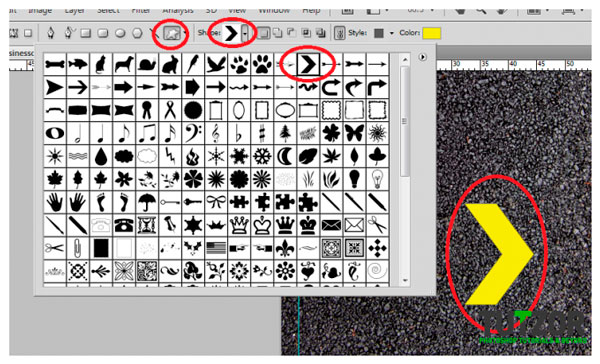The height and width of the screenshot is (364, 600).
Task: Select the Freeform Pen tool
Action: 68,33
